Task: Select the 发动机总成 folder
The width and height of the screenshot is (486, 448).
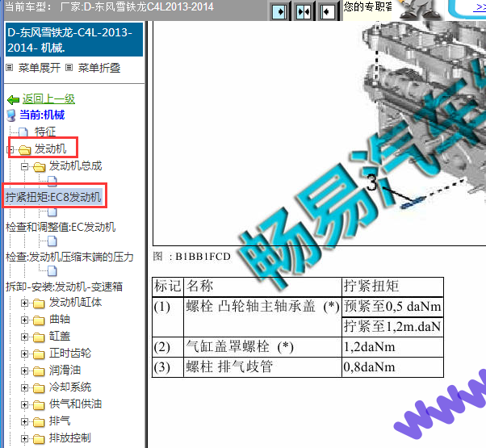Action: tap(75, 165)
